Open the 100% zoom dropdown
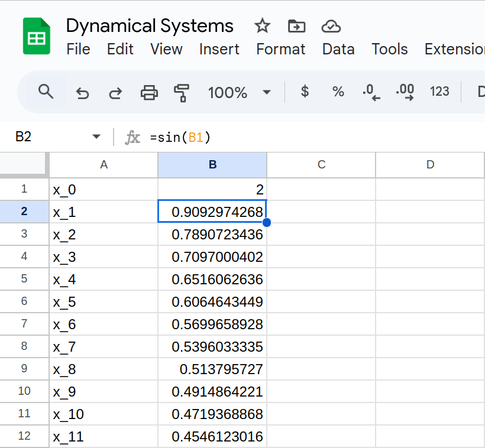This screenshot has width=485, height=448. [238, 92]
